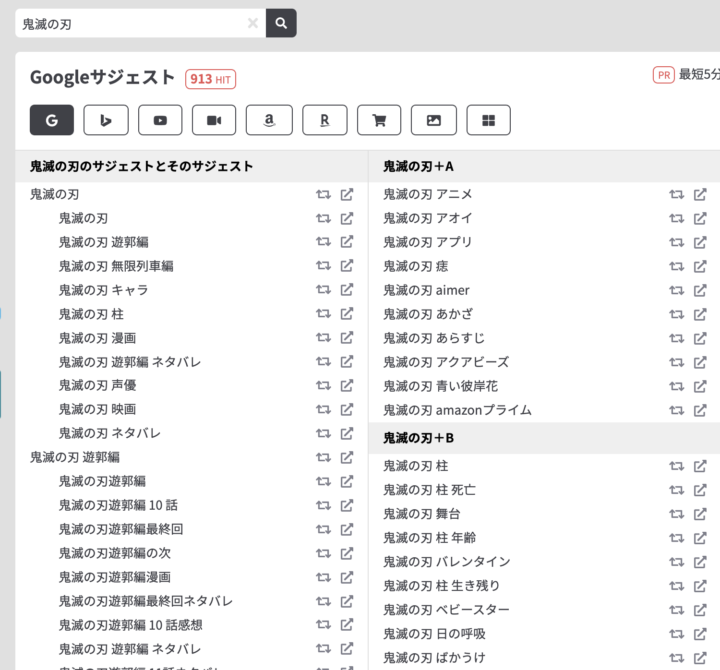
Task: Re-search icon for 鬼滅の刃 あかざ
Action: (676, 314)
